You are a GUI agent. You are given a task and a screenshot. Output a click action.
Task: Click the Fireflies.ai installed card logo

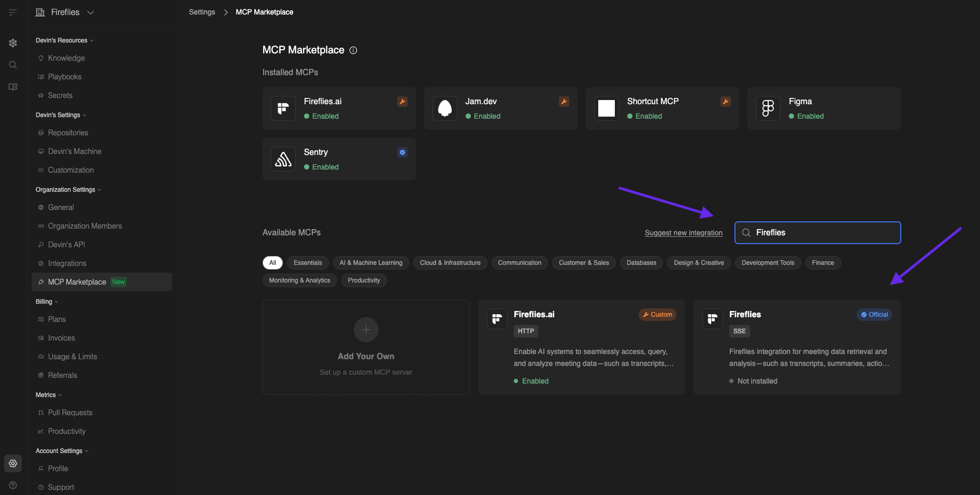[283, 108]
